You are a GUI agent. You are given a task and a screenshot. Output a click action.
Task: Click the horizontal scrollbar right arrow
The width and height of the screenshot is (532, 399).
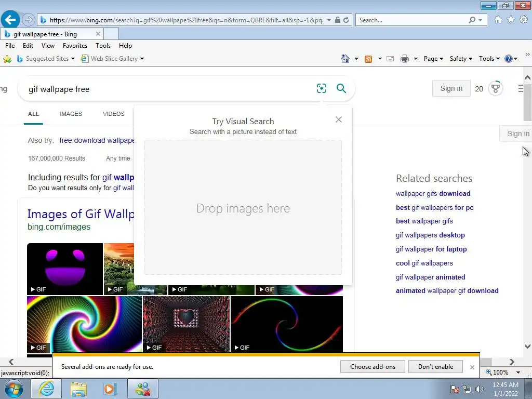click(512, 362)
